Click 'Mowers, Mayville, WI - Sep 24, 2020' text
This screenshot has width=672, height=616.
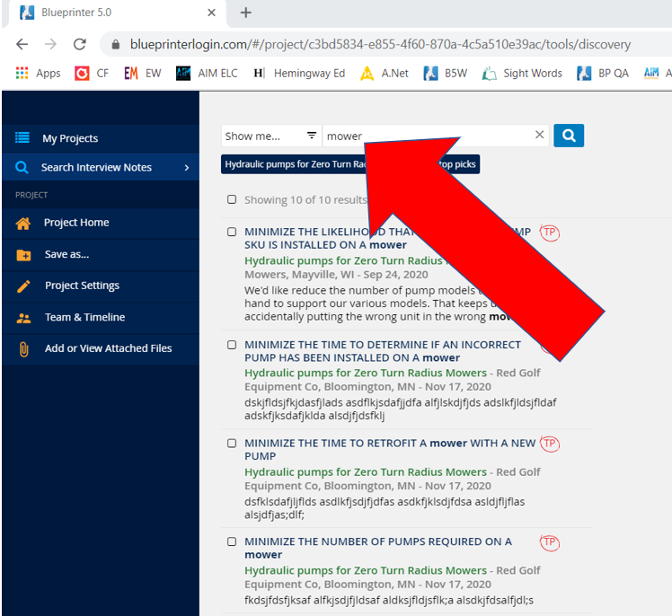coord(336,275)
